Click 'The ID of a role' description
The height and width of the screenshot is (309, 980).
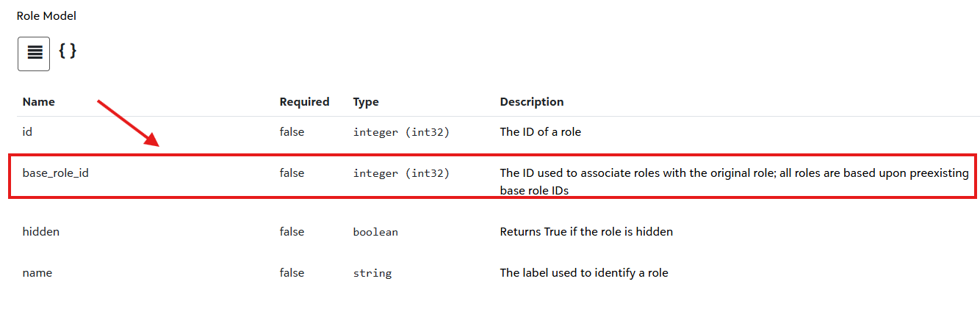(x=541, y=132)
